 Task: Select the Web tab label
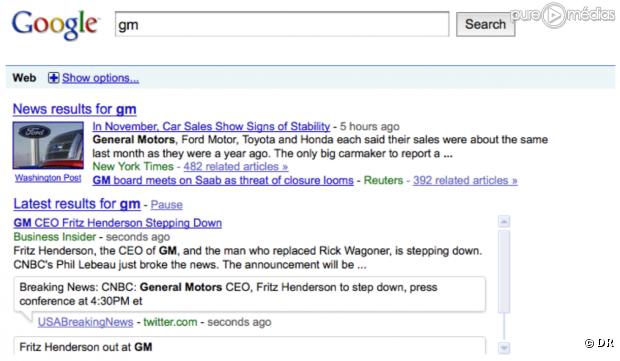click(x=24, y=78)
